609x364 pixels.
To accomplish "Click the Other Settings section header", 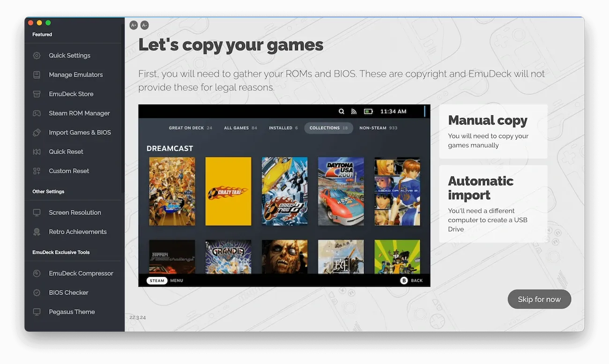I will (x=48, y=192).
